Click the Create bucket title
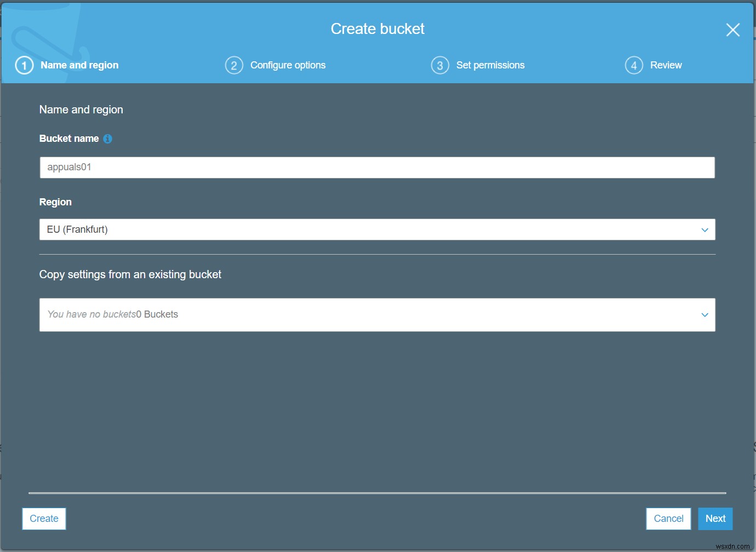Viewport: 756px width, 552px height. (x=377, y=28)
